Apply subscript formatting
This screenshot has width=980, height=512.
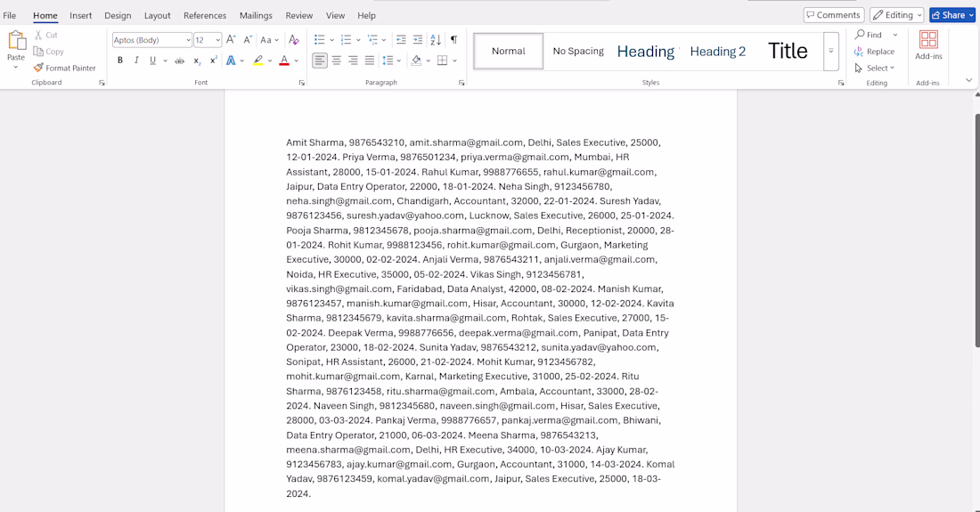pos(196,61)
